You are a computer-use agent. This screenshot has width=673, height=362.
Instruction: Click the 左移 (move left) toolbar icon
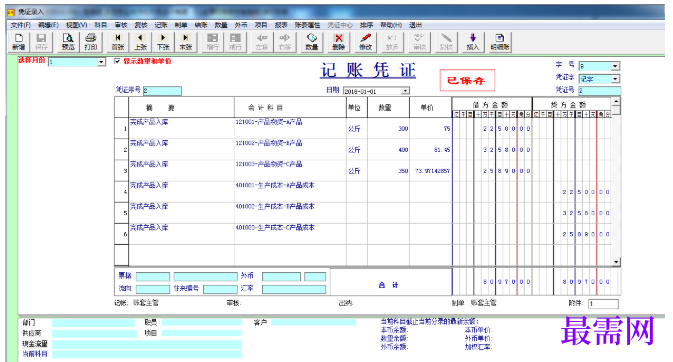(x=262, y=42)
